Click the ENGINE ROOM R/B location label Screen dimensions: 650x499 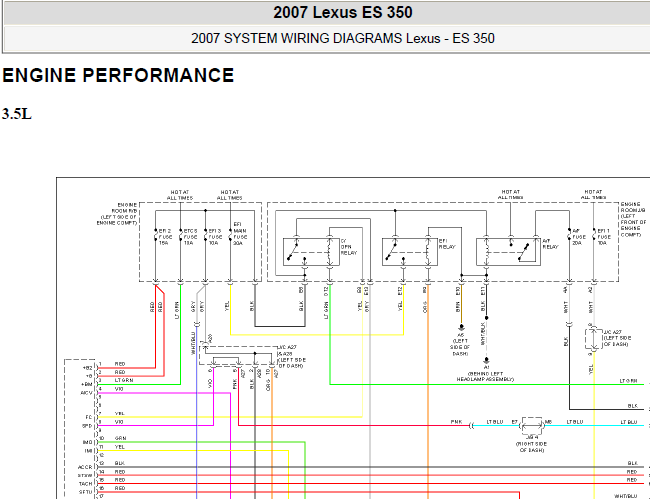click(117, 214)
